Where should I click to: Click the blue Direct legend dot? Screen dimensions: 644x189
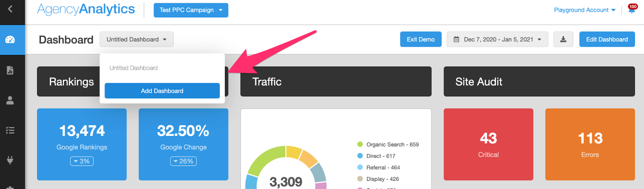360,156
